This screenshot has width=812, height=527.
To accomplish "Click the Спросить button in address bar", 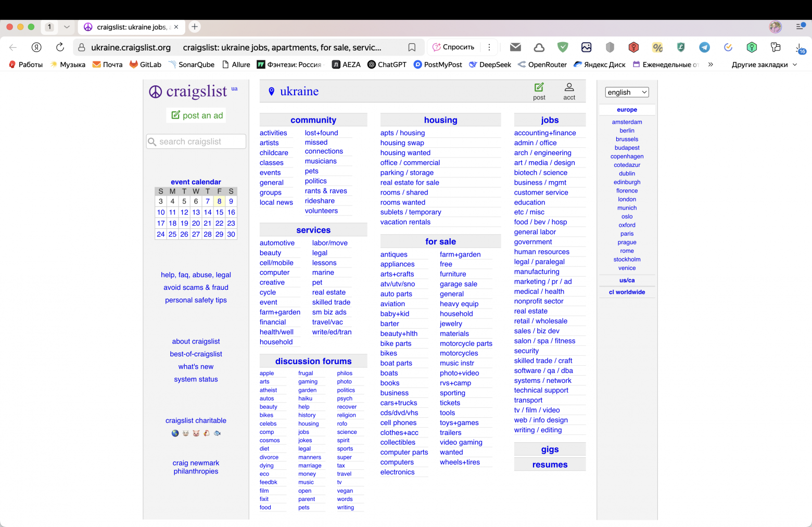I will click(x=454, y=47).
